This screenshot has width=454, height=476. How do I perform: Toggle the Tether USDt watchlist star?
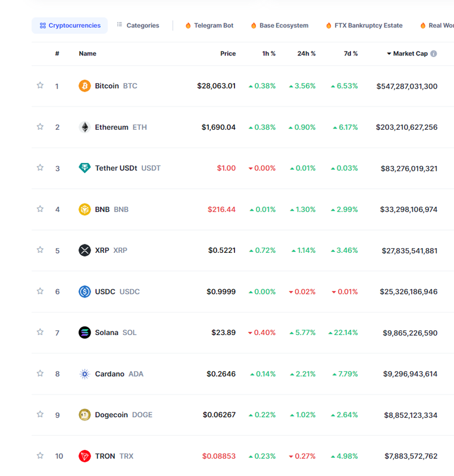[40, 168]
